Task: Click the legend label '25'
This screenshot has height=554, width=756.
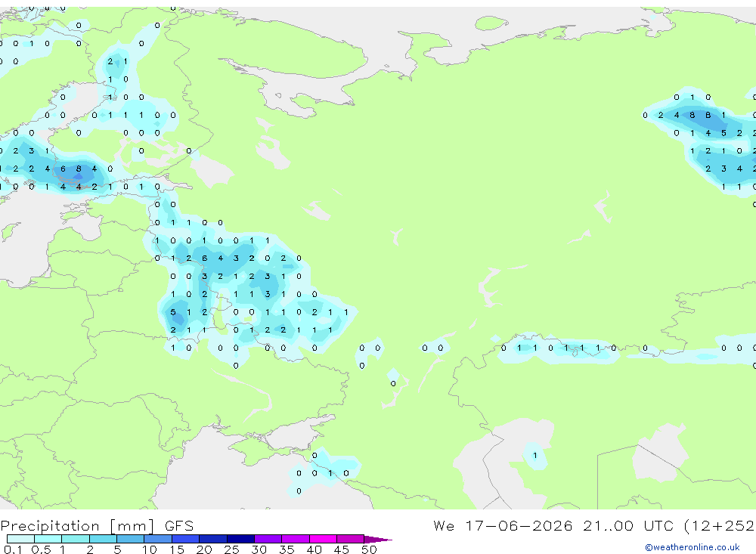Action: pos(231,549)
